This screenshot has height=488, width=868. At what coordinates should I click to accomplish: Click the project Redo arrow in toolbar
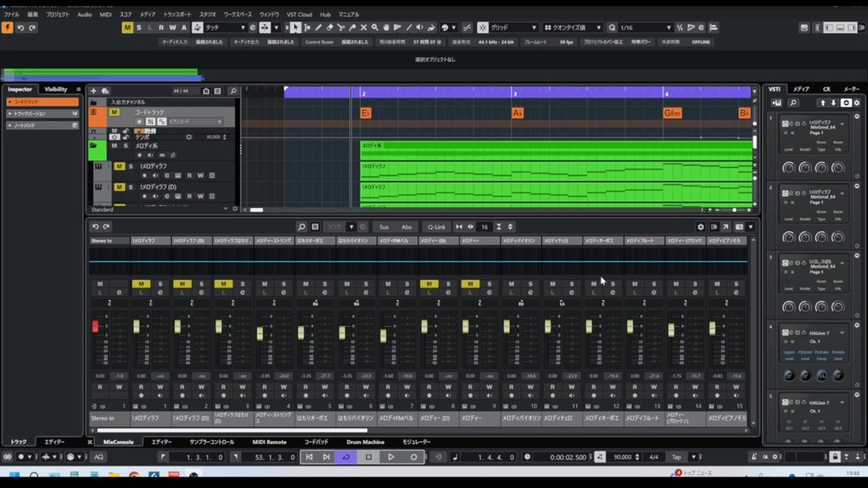tap(33, 27)
